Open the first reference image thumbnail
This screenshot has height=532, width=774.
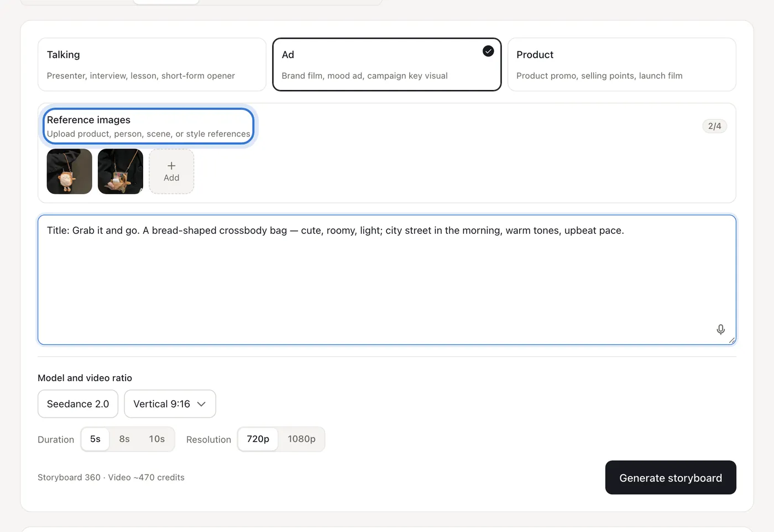(x=70, y=171)
